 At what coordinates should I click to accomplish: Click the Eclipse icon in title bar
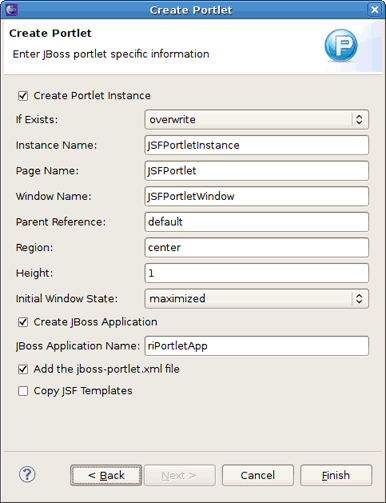[12, 9]
